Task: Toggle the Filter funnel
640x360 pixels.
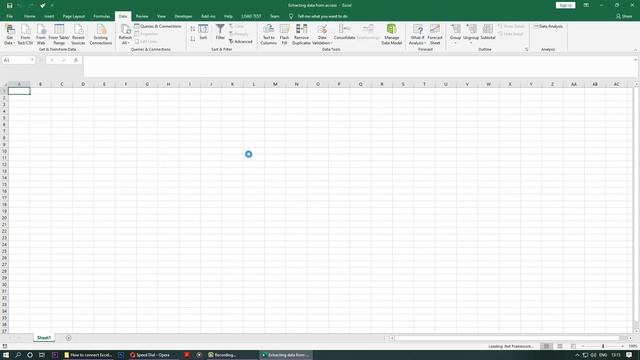Action: pyautogui.click(x=220, y=32)
